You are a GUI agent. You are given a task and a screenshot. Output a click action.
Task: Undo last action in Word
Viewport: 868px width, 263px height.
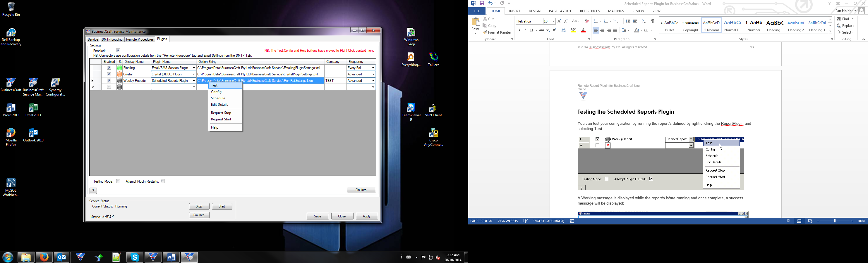(490, 4)
